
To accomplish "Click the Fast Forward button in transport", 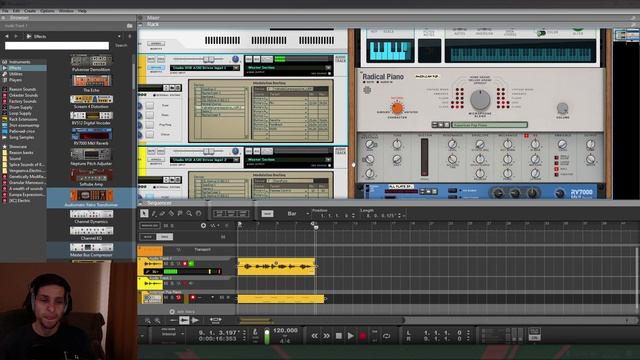I will point(327,336).
